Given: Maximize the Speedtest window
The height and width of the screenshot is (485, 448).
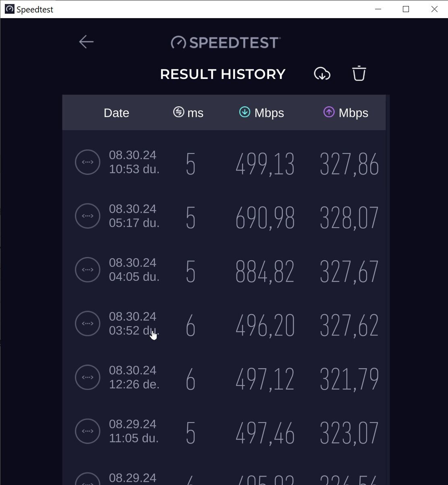Looking at the screenshot, I should 406,9.
